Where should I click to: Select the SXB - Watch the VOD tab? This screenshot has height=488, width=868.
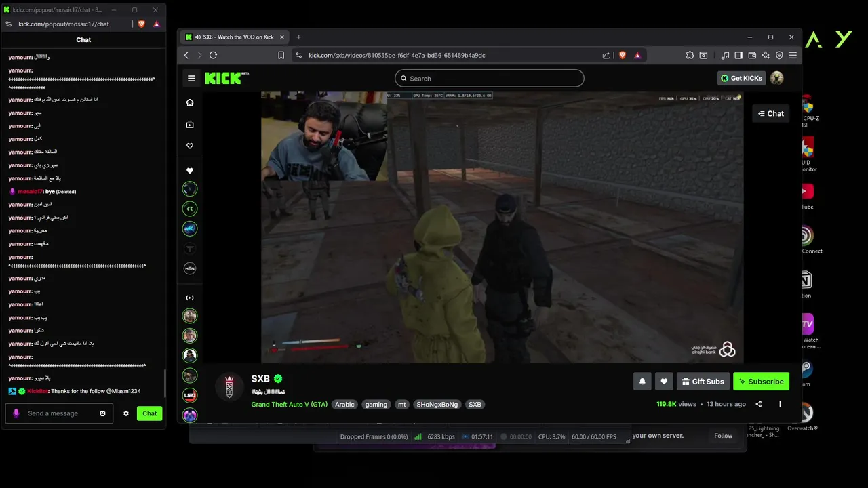(x=234, y=37)
